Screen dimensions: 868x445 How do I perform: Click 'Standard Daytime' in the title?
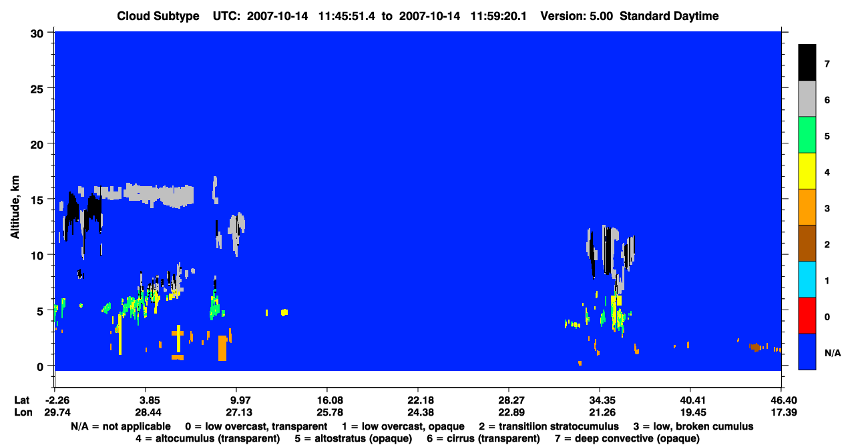coord(669,16)
